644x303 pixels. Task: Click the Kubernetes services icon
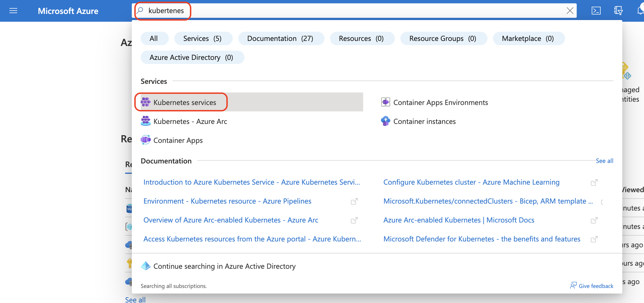145,102
